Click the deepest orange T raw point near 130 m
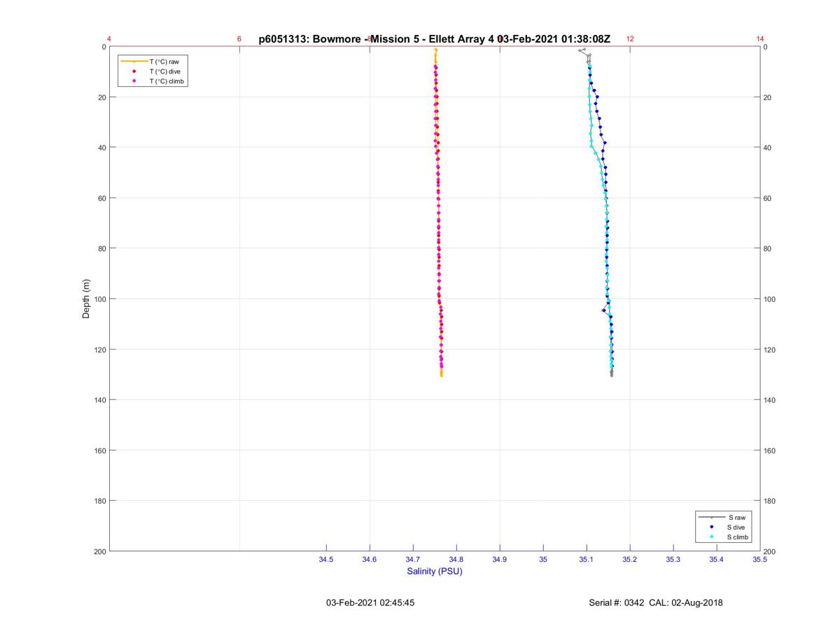 tap(442, 376)
